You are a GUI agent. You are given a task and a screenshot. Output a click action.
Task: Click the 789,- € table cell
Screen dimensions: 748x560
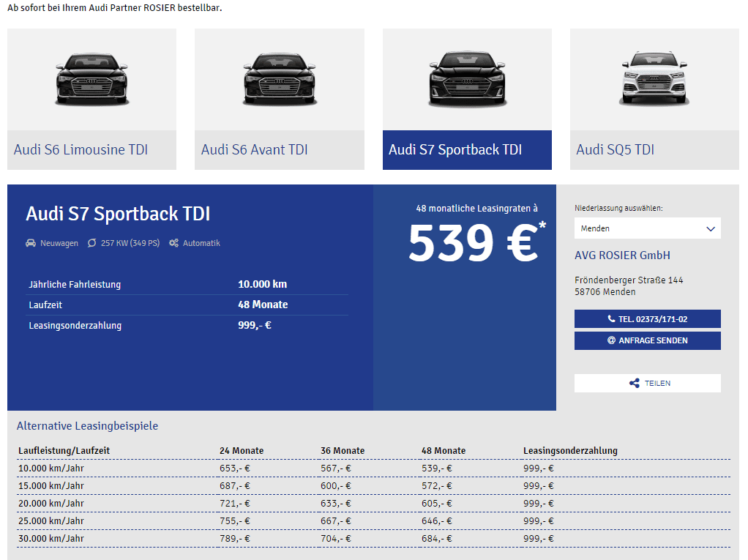[x=235, y=539]
